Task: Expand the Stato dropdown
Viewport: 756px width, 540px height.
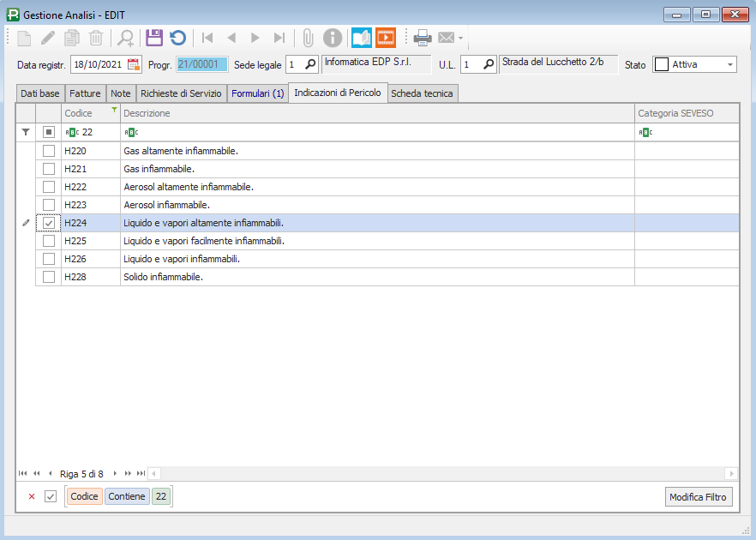Action: click(729, 64)
